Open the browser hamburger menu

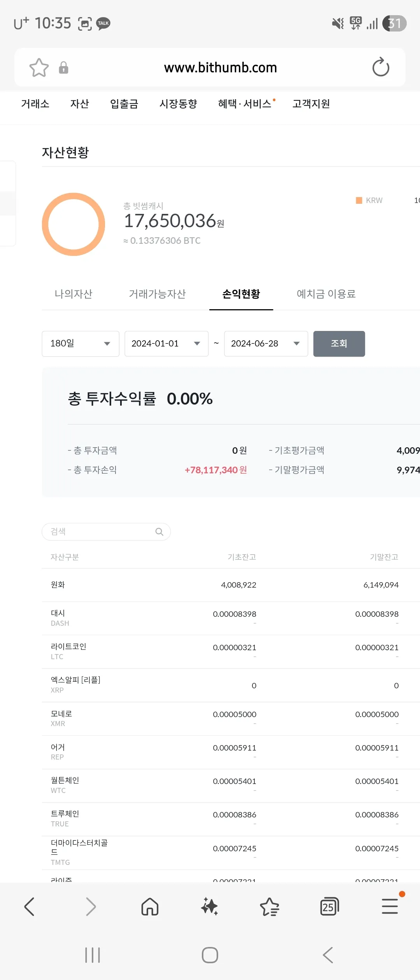point(390,906)
